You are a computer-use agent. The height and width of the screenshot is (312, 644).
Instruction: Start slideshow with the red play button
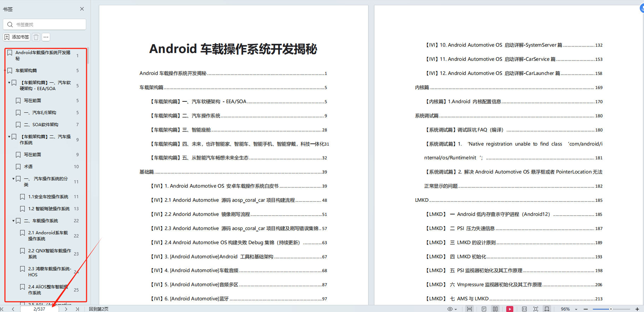510,309
